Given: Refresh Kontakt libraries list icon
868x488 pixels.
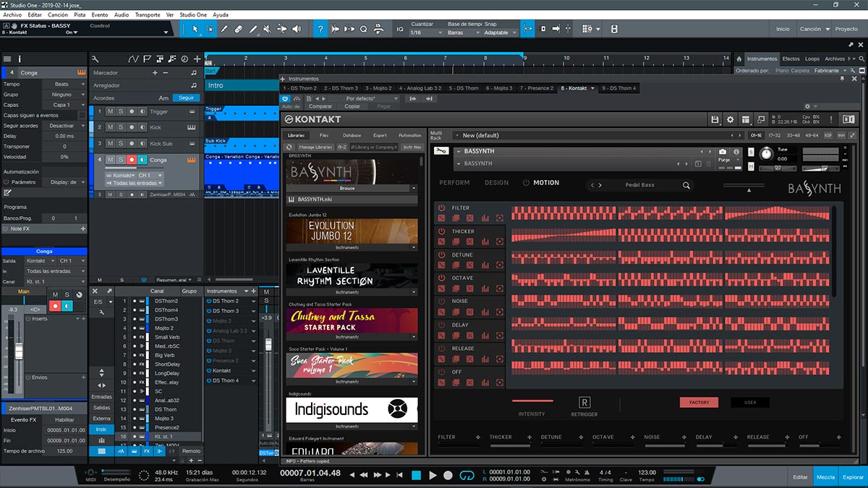Looking at the screenshot, I should tap(288, 147).
